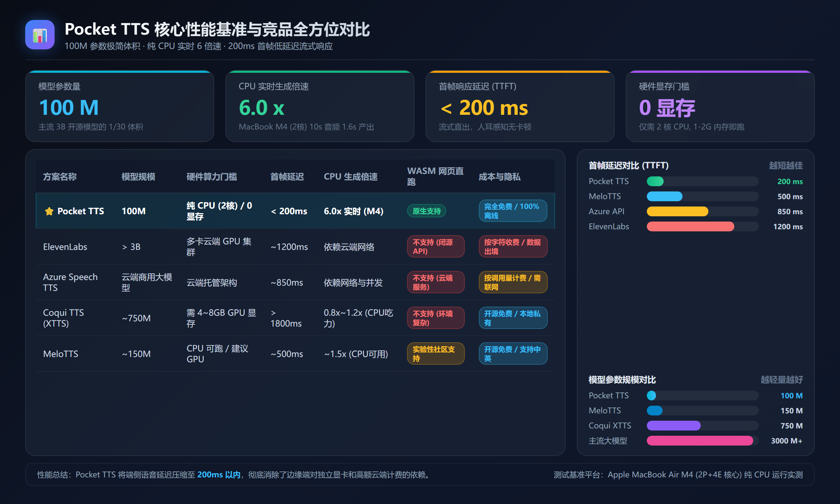Click the 不支持 (闭源 API) badge
Image resolution: width=840 pixels, height=504 pixels.
point(436,247)
